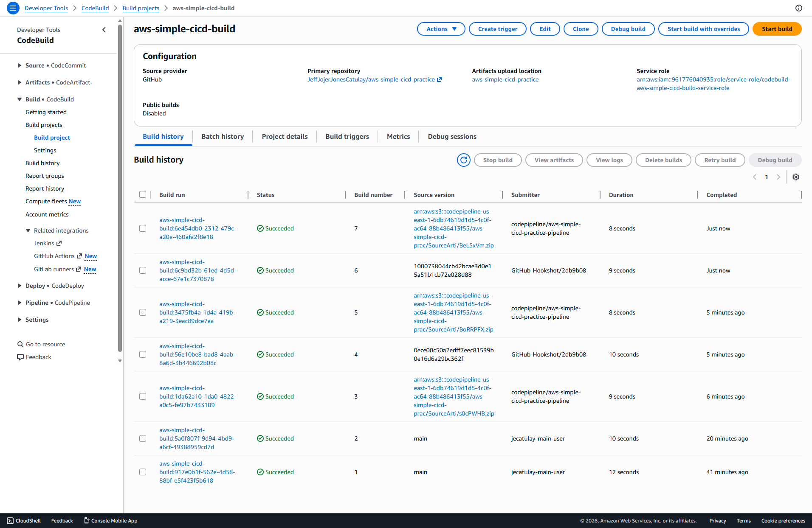Viewport: 812px width, 528px height.
Task: Collapse the Developer Tools side panel
Action: click(104, 30)
